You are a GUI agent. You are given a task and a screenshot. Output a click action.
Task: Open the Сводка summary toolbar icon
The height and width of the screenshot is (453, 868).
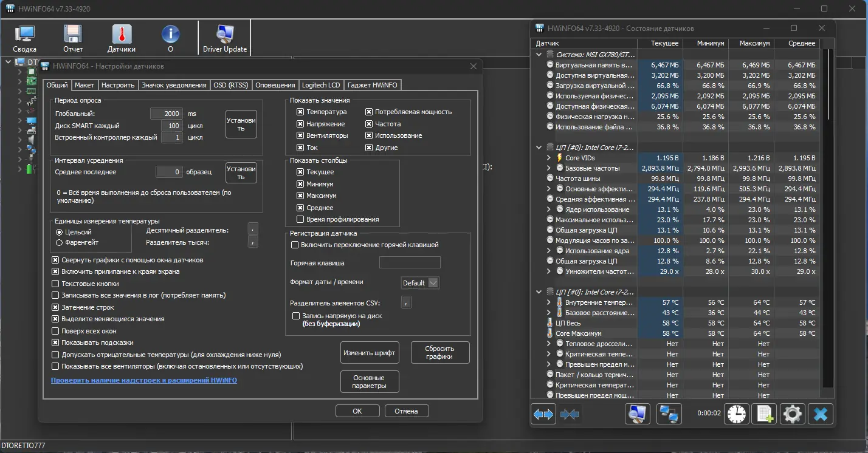tap(25, 39)
